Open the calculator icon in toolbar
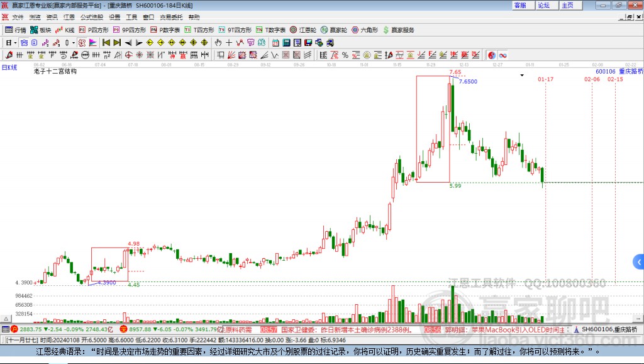 click(x=286, y=43)
